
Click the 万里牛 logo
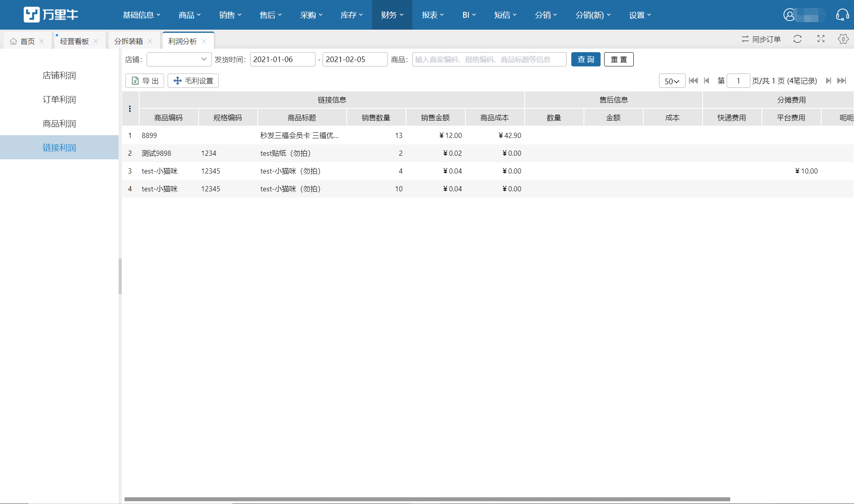[51, 15]
